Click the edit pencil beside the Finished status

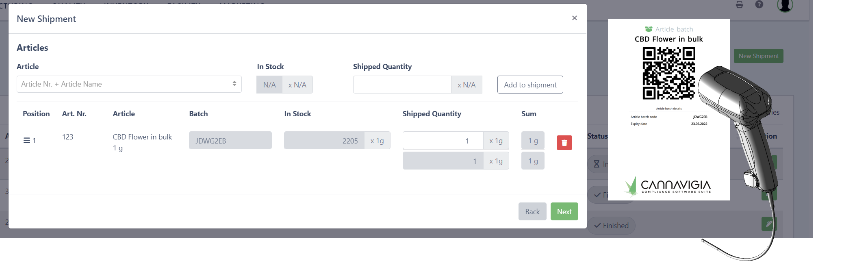click(x=768, y=224)
